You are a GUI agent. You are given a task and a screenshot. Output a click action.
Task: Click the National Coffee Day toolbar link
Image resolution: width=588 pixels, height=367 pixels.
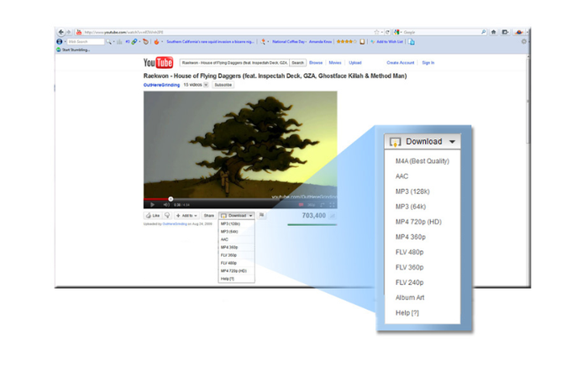click(289, 42)
